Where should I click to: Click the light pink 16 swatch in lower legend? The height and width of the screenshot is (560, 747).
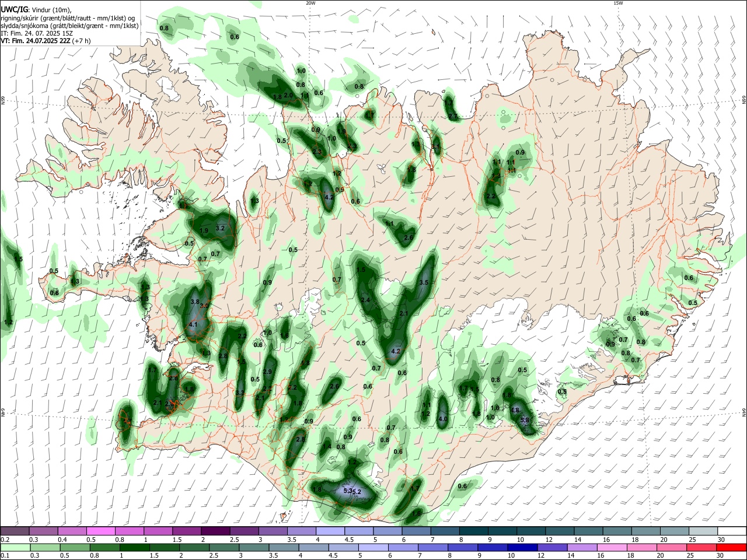(612, 547)
